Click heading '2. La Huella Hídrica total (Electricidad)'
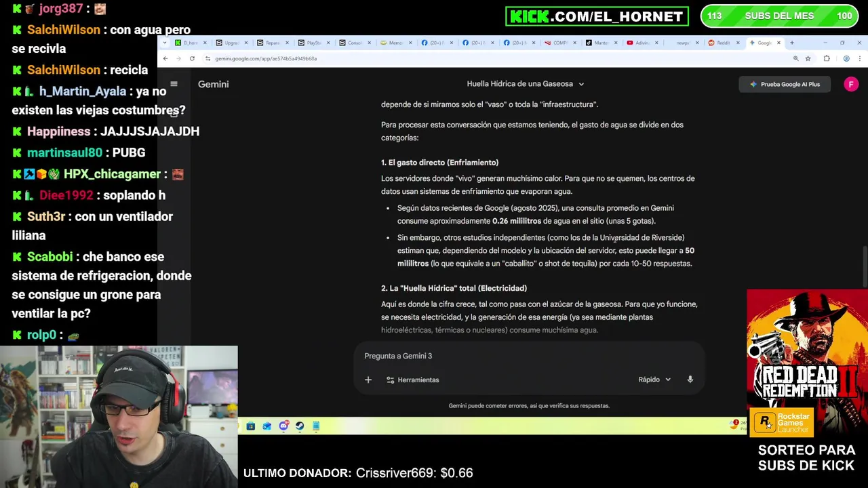The width and height of the screenshot is (868, 488). click(x=454, y=288)
